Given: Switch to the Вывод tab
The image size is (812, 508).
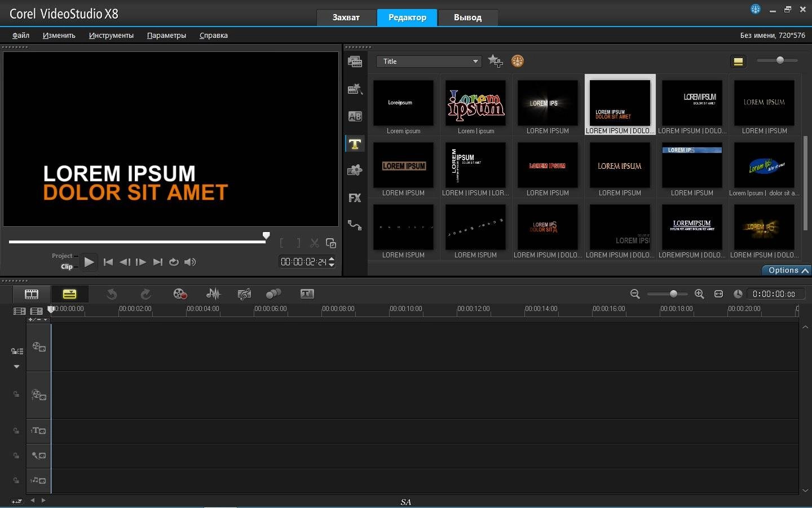Looking at the screenshot, I should point(468,17).
